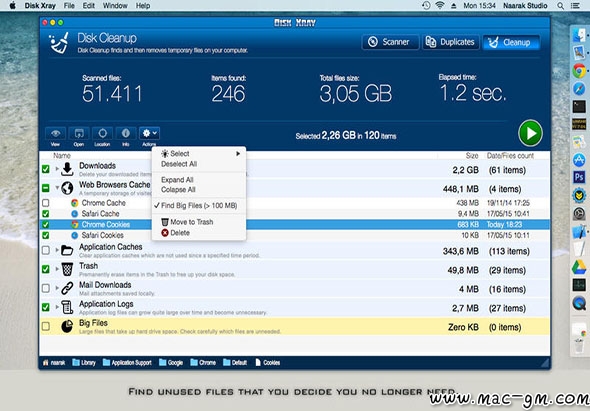The width and height of the screenshot is (590, 411).
Task: Check the Big Files checkbox
Action: pos(46,326)
